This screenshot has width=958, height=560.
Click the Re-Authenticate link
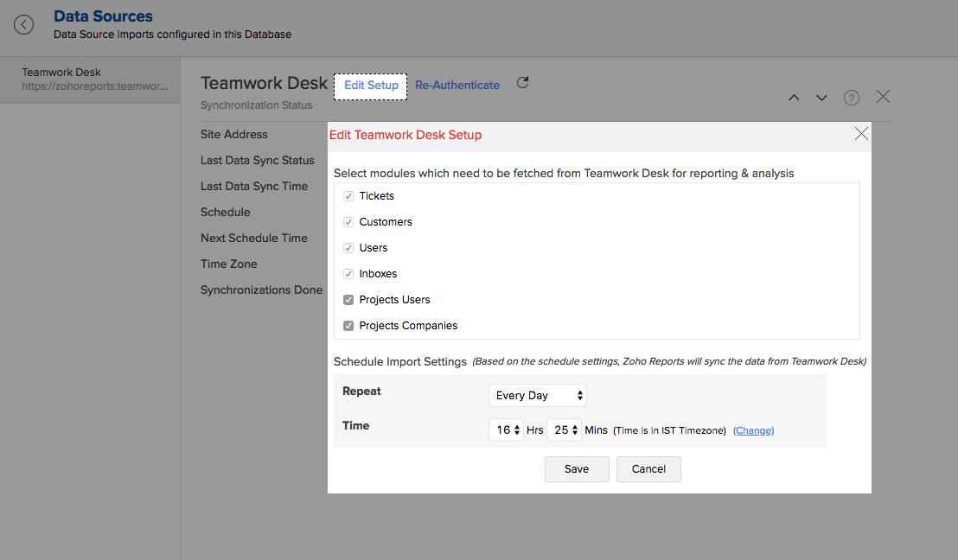(x=457, y=86)
